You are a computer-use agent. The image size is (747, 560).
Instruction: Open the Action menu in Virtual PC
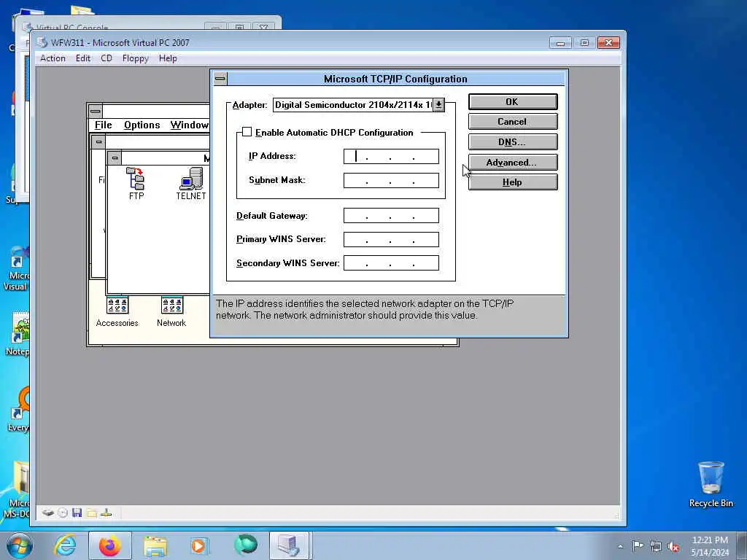coord(53,58)
